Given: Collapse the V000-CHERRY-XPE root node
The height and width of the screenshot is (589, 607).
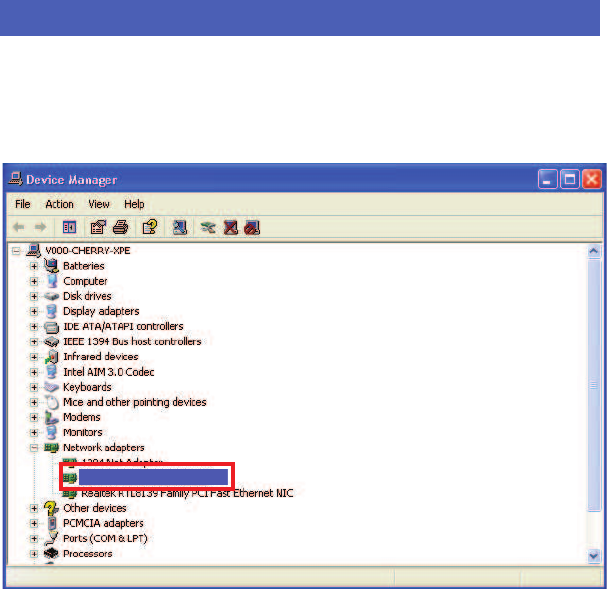Looking at the screenshot, I should pos(16,251).
